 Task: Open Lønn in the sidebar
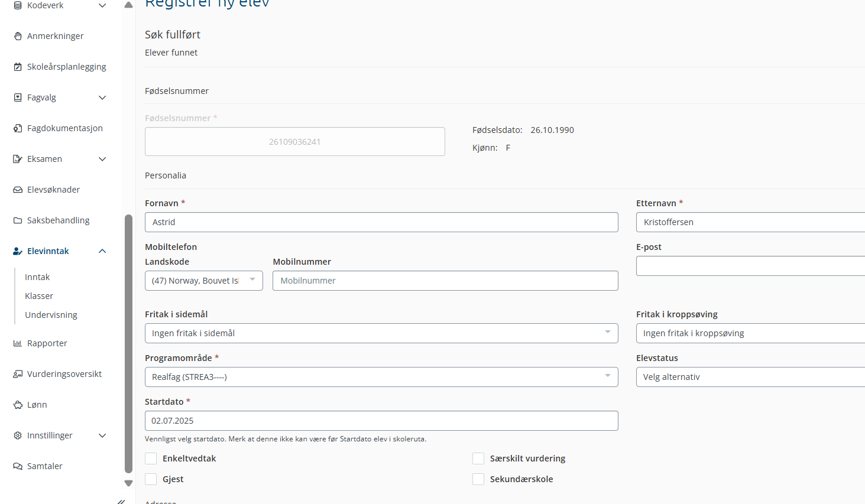tap(37, 405)
